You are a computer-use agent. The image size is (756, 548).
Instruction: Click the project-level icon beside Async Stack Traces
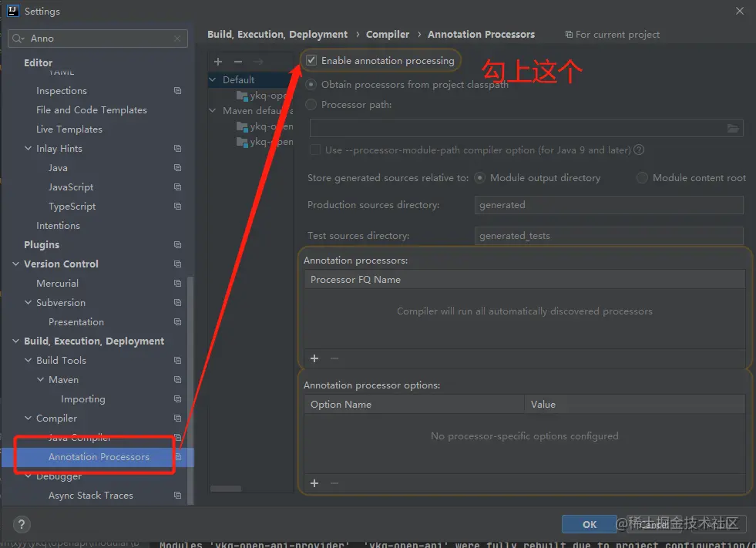(177, 496)
